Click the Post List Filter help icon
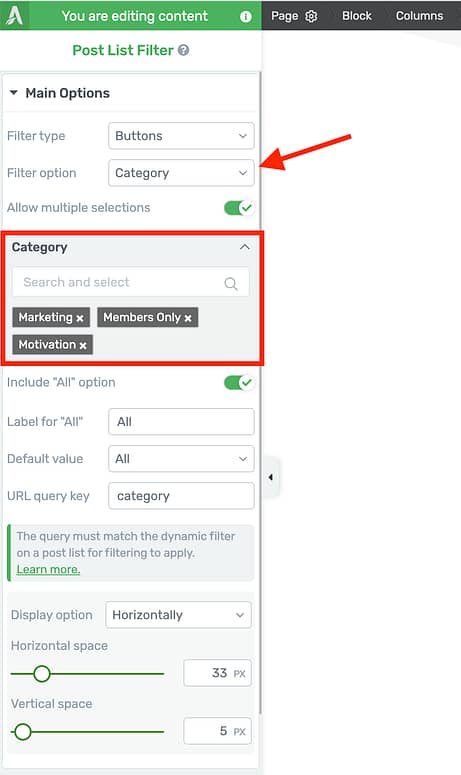This screenshot has width=461, height=775. [183, 50]
